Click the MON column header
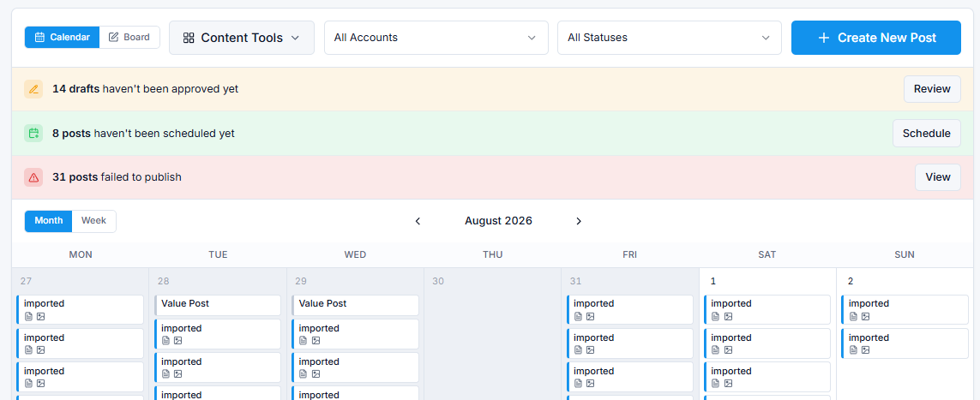The width and height of the screenshot is (980, 400). click(80, 254)
